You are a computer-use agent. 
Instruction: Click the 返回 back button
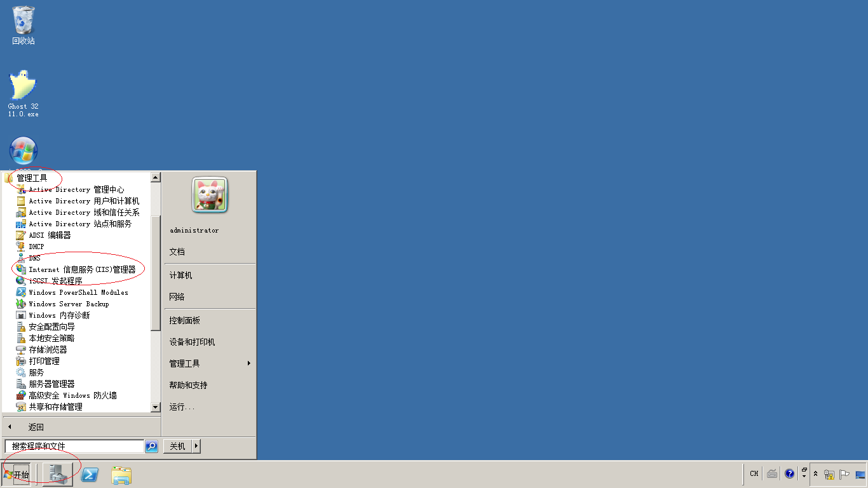tap(35, 426)
